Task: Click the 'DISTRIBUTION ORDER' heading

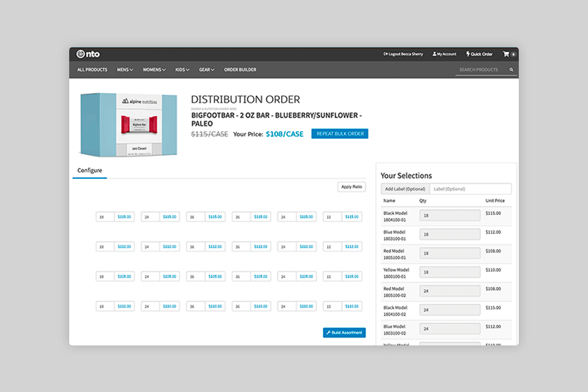Action: [x=246, y=99]
